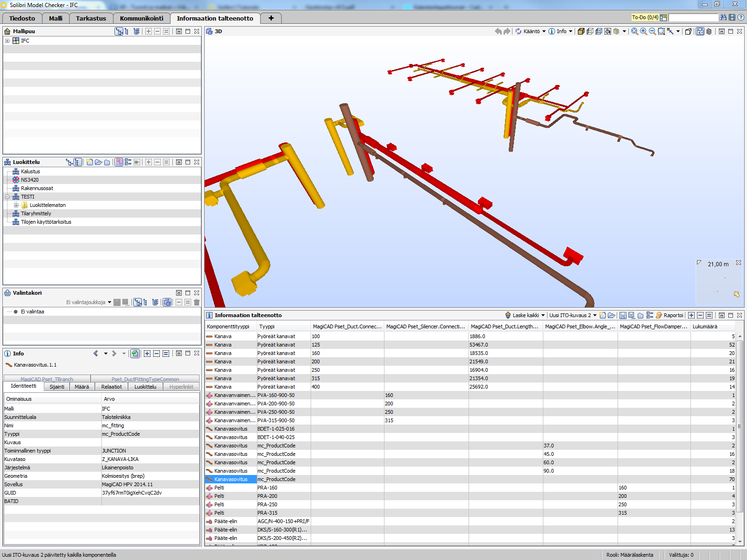Screen dimensions: 747x560
Task: Switch to the Tarkastus tab
Action: coord(91,18)
